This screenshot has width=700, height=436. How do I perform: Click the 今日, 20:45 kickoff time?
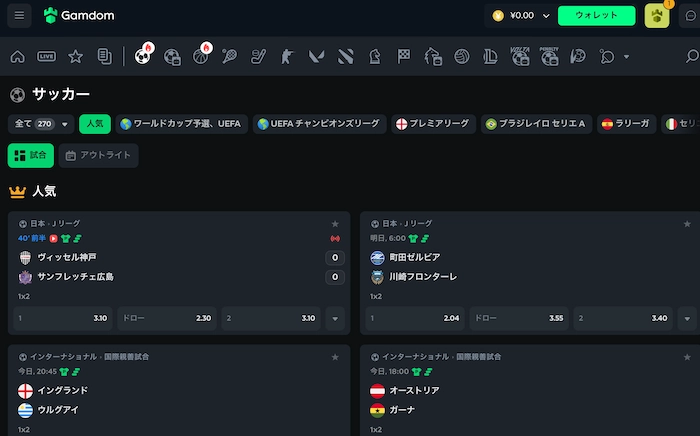pyautogui.click(x=37, y=372)
